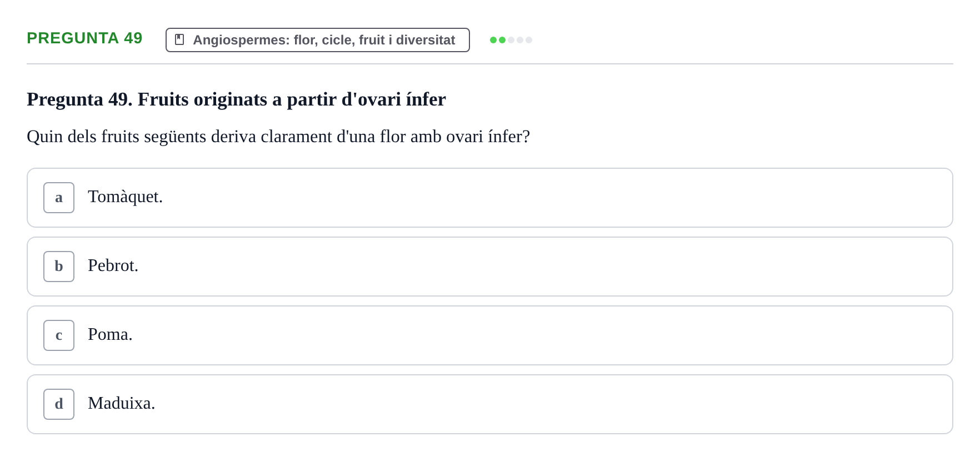Screen dimensions: 980x462
Task: Click the fourth gray difficulty dot
Action: click(x=520, y=40)
